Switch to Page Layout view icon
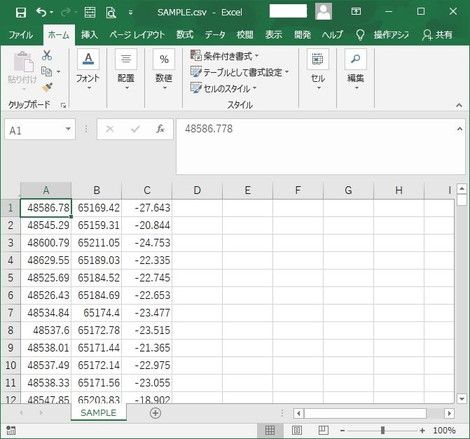 tap(297, 430)
